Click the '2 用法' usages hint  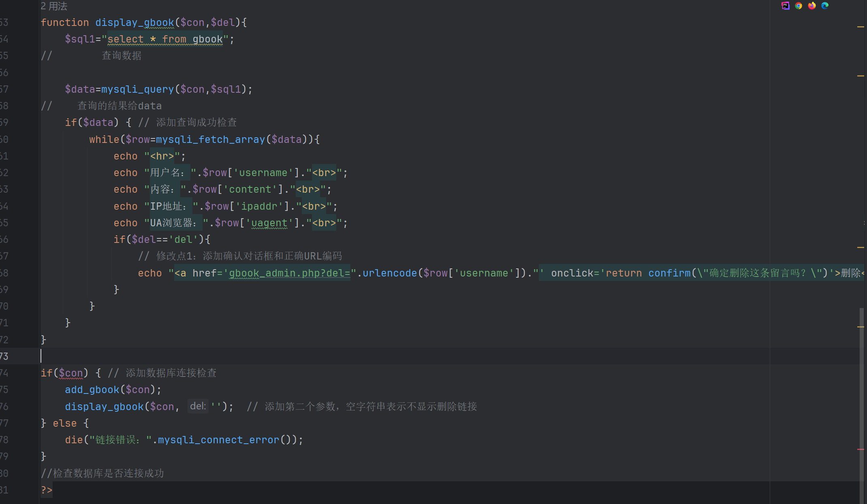(54, 6)
